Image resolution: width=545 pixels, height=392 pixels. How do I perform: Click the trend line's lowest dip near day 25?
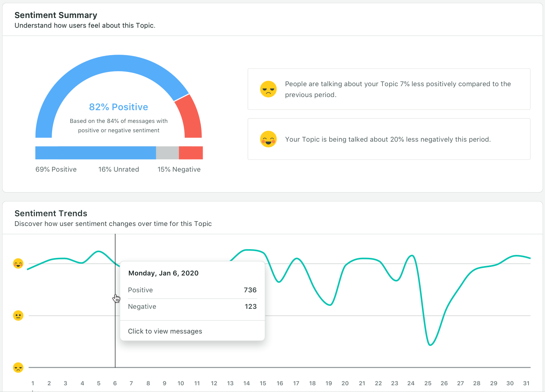tap(430, 345)
